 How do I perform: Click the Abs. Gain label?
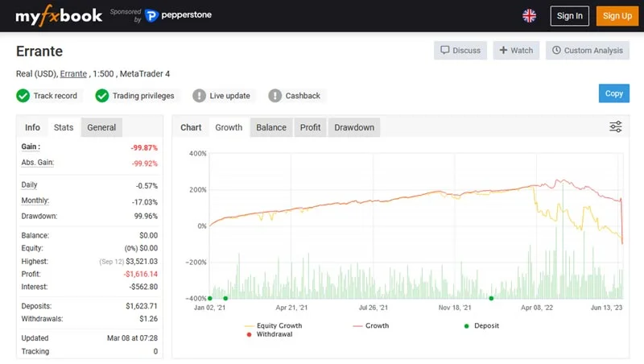tap(38, 163)
